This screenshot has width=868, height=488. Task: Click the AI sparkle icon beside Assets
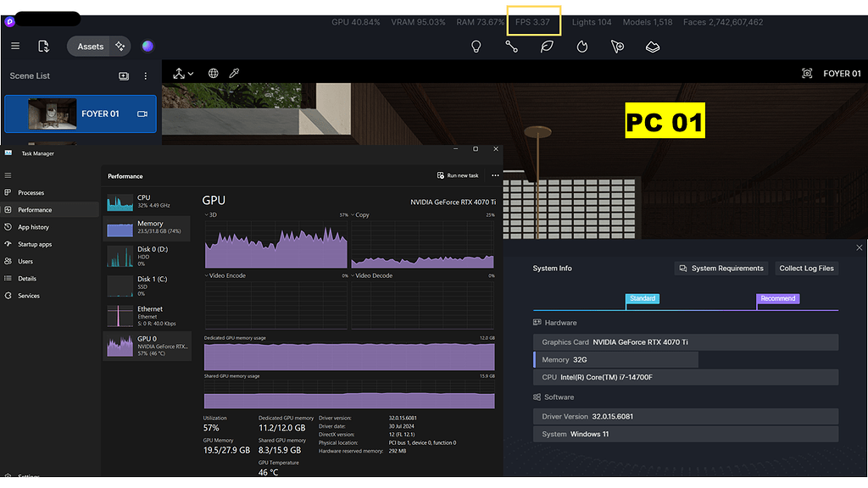121,46
